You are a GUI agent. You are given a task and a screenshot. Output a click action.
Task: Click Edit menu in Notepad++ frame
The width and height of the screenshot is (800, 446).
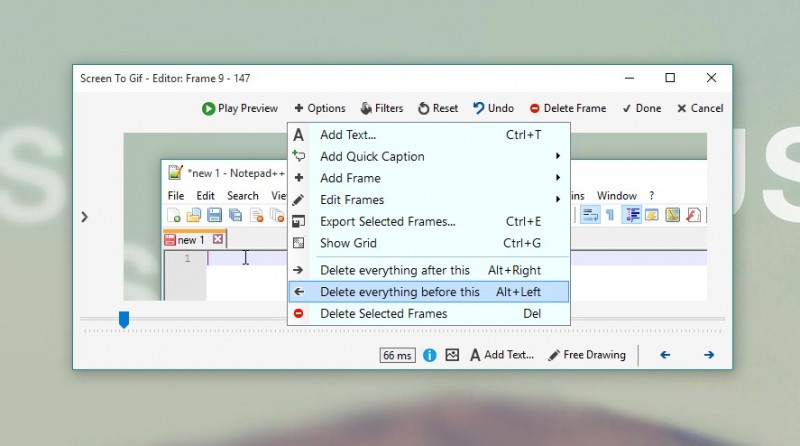click(206, 195)
